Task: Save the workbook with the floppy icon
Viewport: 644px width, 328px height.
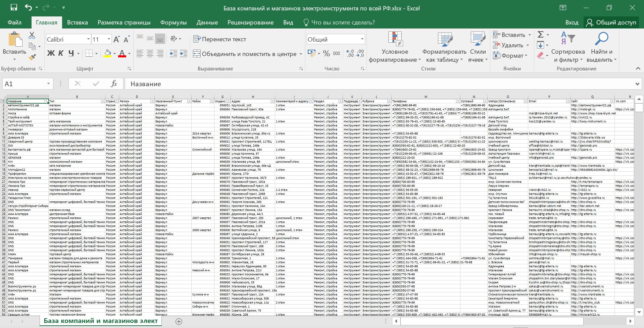Action: point(14,8)
